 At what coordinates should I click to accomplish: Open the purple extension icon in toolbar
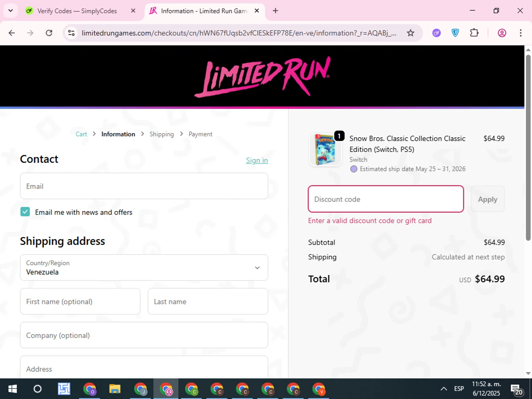(437, 33)
